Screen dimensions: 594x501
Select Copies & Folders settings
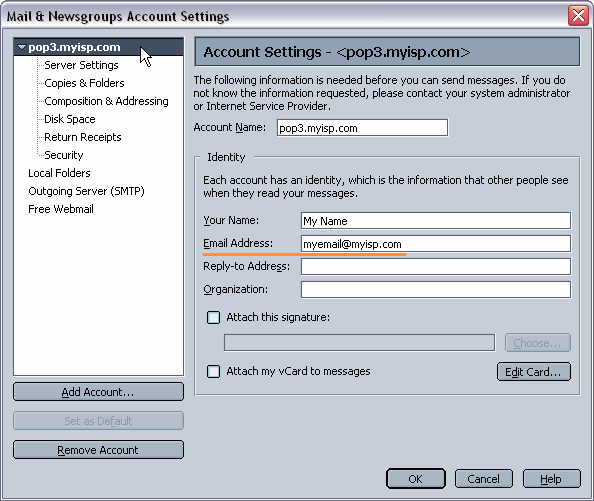coord(84,83)
